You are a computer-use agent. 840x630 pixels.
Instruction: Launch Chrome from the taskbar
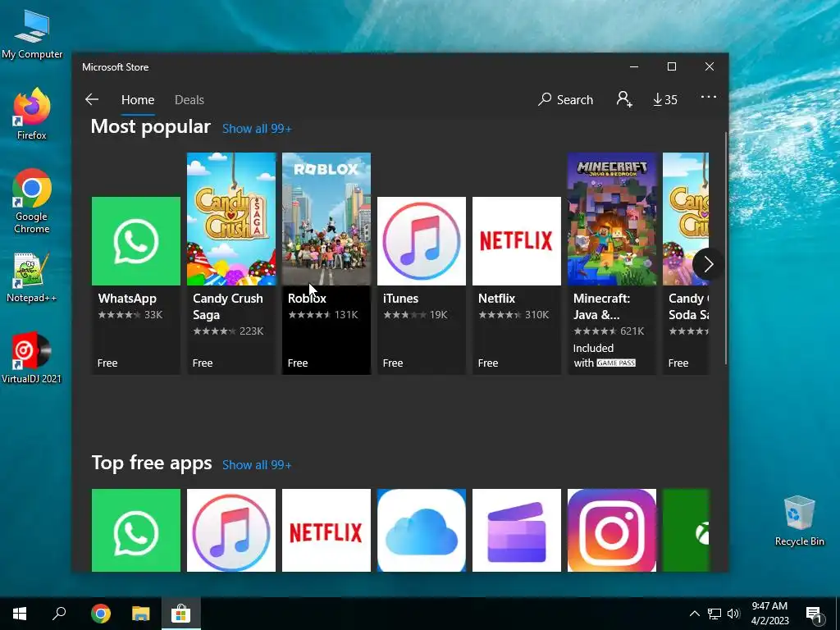101,614
